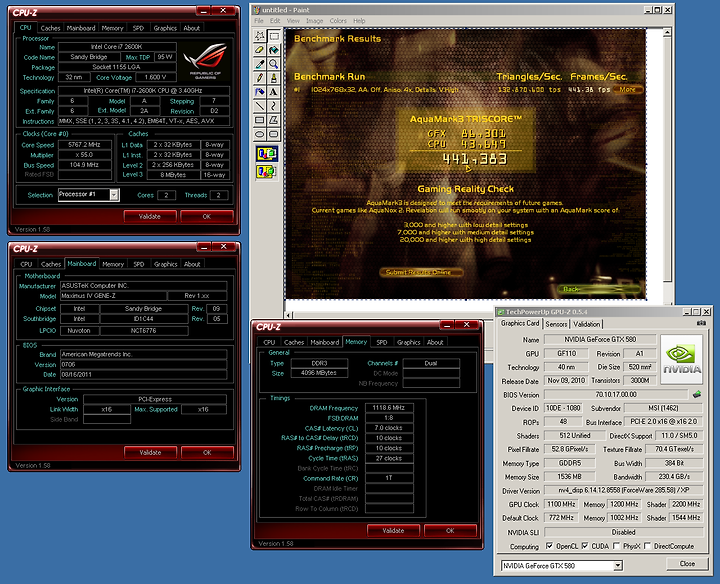Image resolution: width=720 pixels, height=584 pixels.
Task: Click the Paint title bar application icon
Action: [257, 10]
